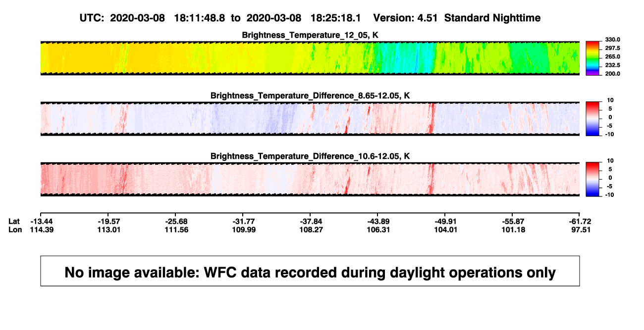This screenshot has height=330, width=644.
Task: Click latitude value '-55.87'
Action: 512,221
